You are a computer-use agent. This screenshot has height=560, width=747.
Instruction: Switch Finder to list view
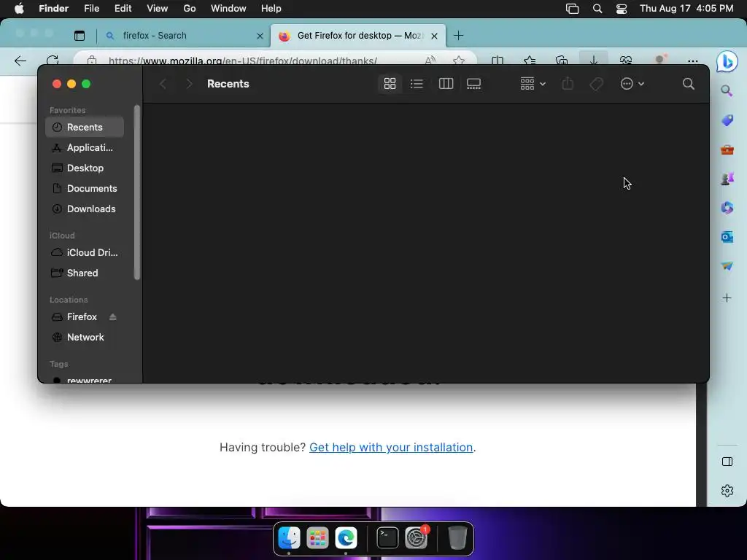coord(417,84)
